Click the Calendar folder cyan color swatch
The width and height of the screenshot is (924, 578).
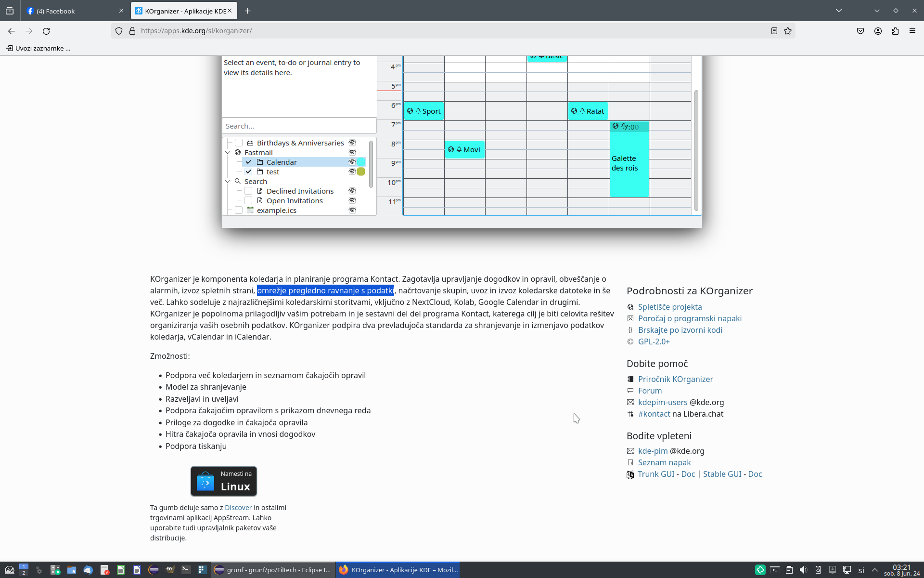pyautogui.click(x=361, y=162)
